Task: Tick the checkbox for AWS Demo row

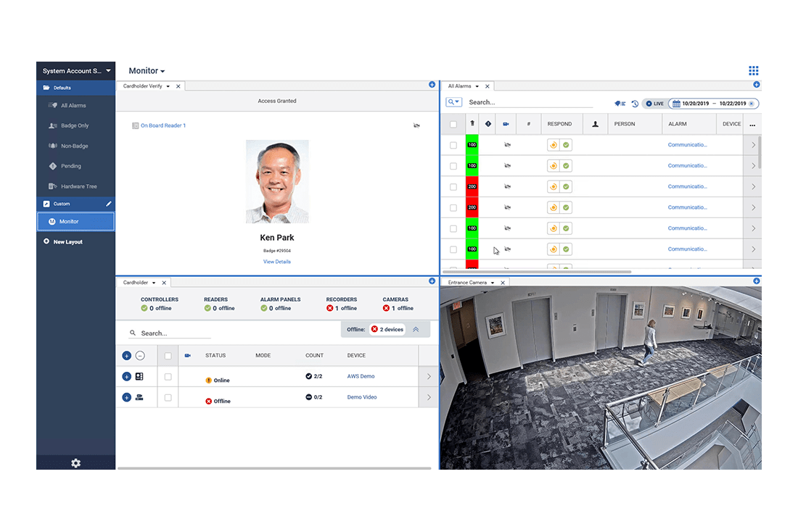Action: click(x=168, y=377)
